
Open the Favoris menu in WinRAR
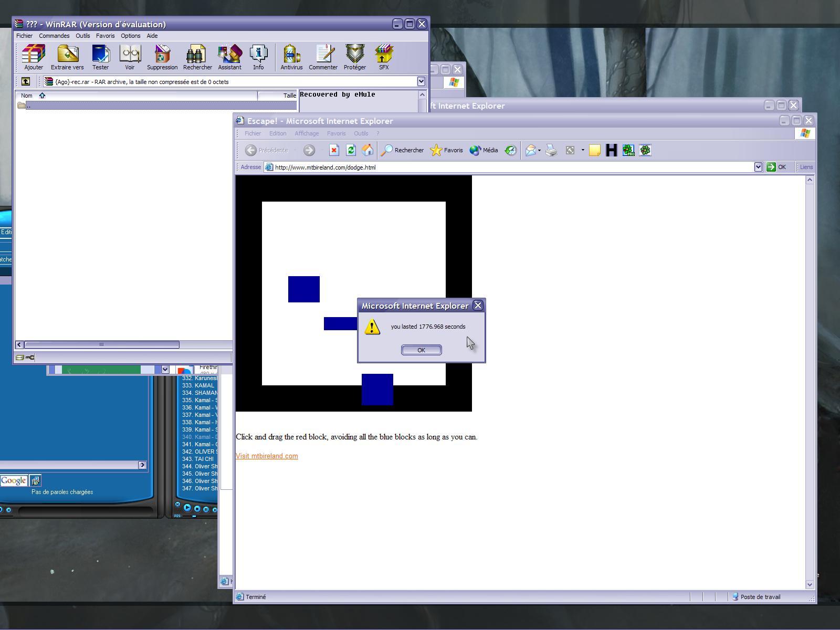tap(105, 36)
